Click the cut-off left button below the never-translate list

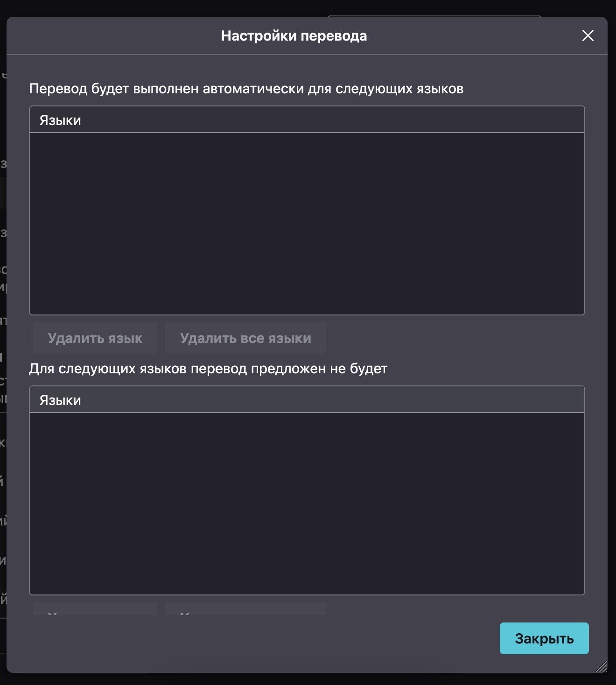coord(95,609)
